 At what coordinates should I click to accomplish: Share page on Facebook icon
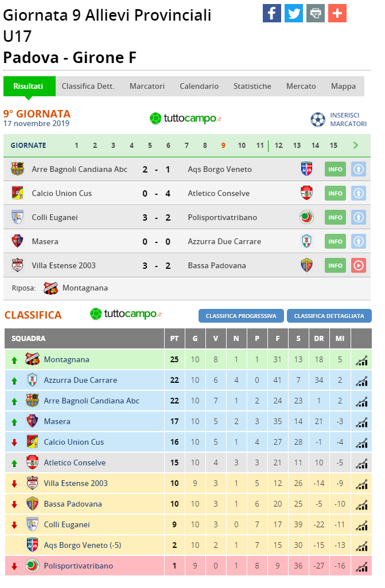tap(272, 14)
